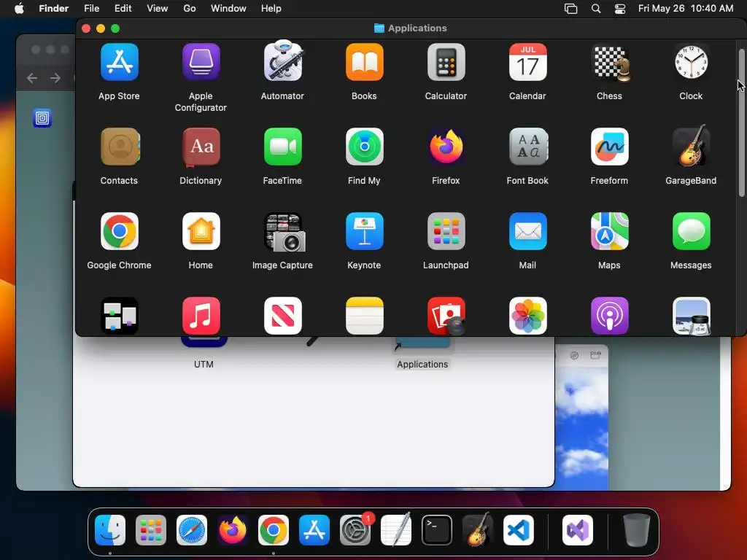Viewport: 747px width, 560px height.
Task: Open the Books app
Action: (365, 63)
